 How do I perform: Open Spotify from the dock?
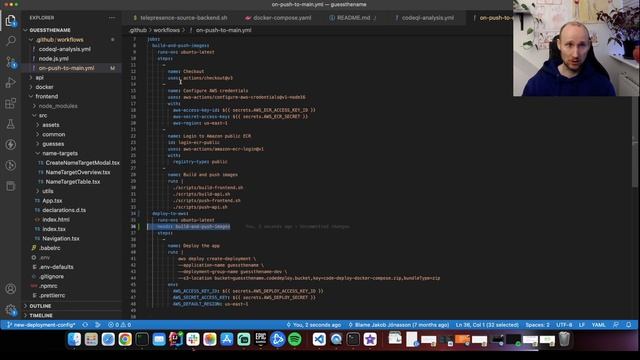(295, 339)
